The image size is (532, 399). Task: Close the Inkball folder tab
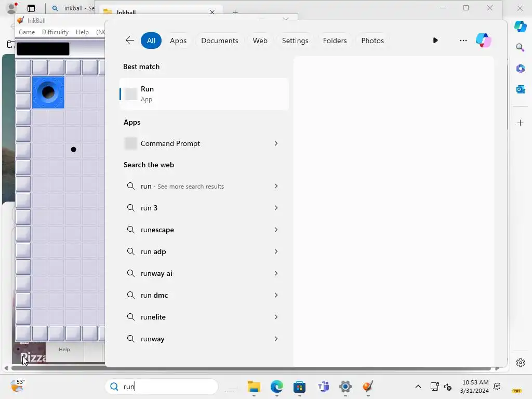[212, 12]
